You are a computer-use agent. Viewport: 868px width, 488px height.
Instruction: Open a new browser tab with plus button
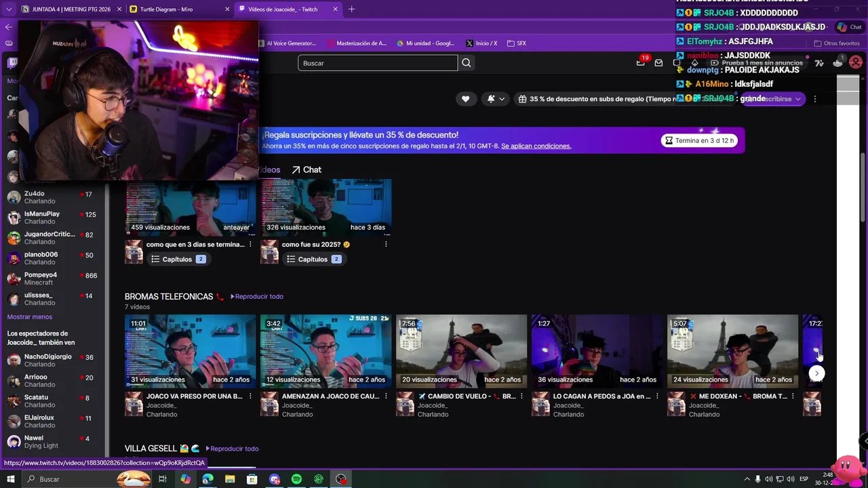(x=351, y=9)
